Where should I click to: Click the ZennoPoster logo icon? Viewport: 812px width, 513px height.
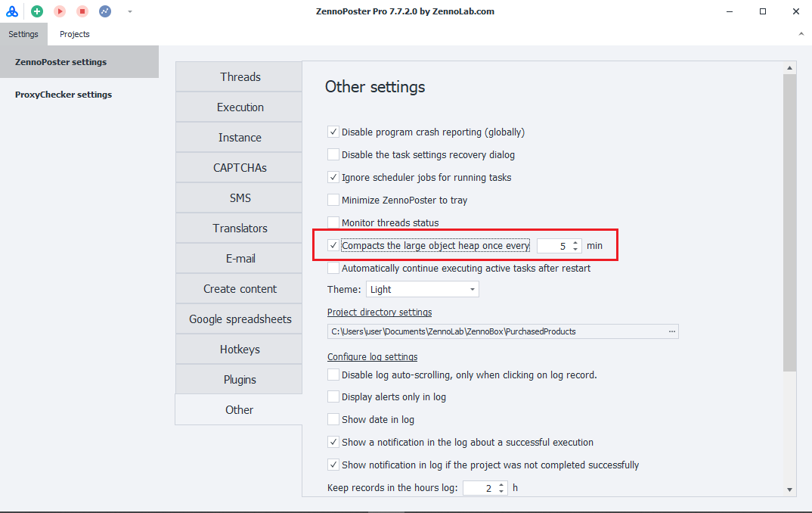tap(12, 11)
